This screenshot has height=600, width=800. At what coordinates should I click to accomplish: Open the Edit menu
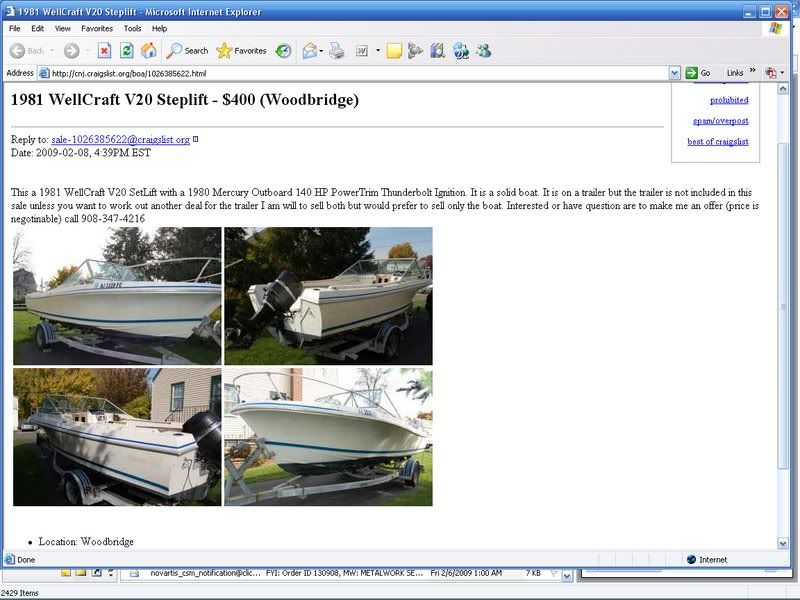(37, 29)
